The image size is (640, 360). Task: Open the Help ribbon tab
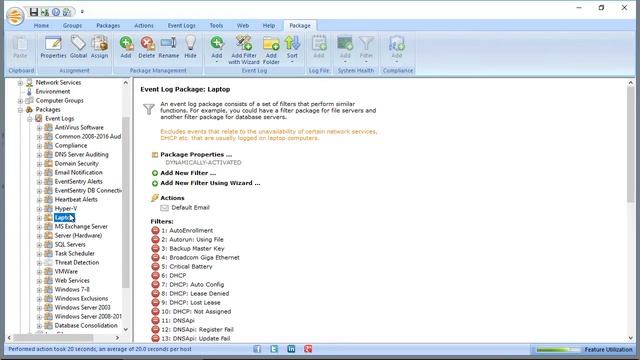(x=269, y=25)
